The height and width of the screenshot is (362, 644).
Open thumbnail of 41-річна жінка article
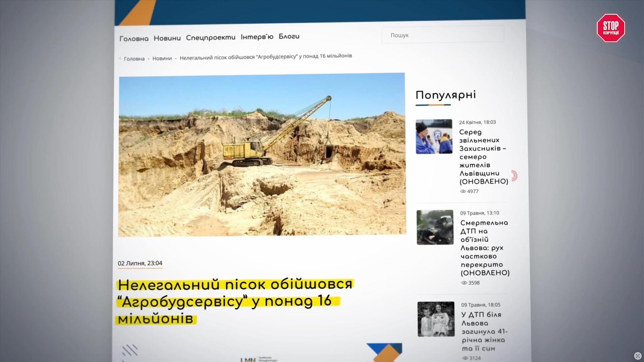click(x=436, y=319)
